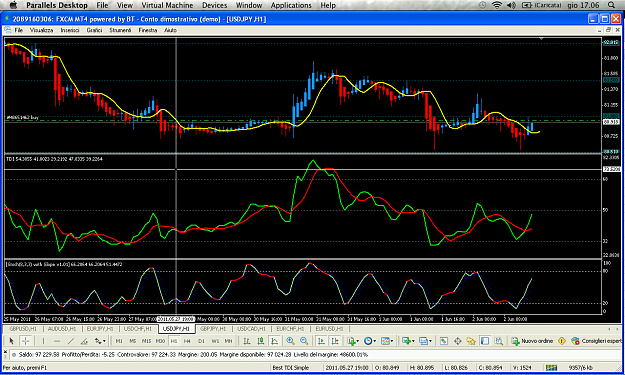625x375 pixels.
Task: Set timeframe to W1
Action: (x=215, y=341)
